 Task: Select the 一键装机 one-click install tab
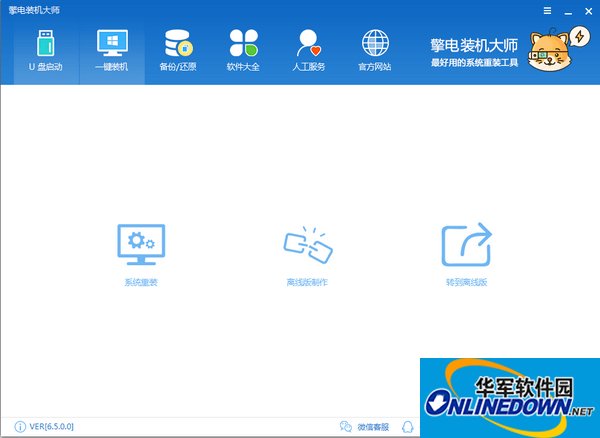(112, 51)
